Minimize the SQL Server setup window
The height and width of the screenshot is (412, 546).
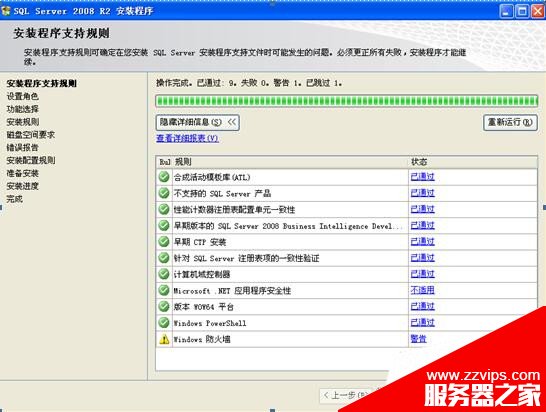tap(507, 11)
